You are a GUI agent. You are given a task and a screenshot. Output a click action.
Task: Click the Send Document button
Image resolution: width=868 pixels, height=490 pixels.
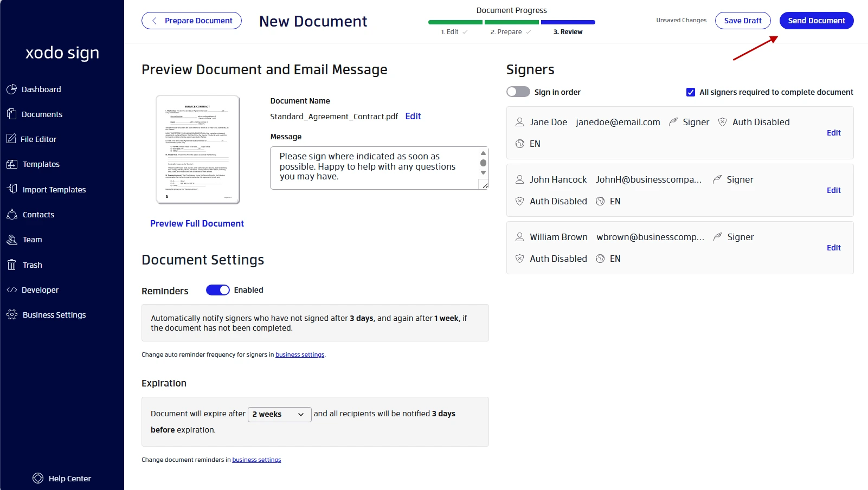pos(816,21)
